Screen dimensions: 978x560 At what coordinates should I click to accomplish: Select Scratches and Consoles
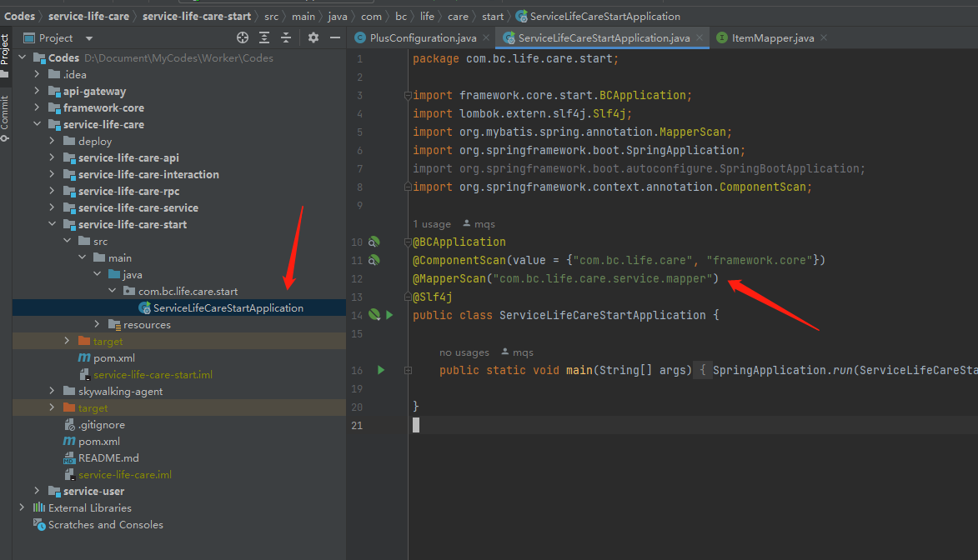(179, 524)
